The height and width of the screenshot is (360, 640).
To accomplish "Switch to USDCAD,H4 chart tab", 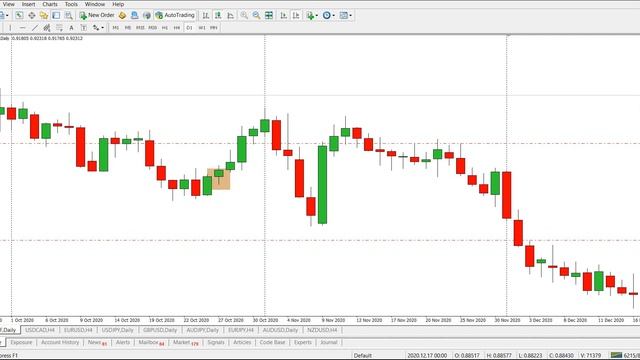I will pos(40,330).
